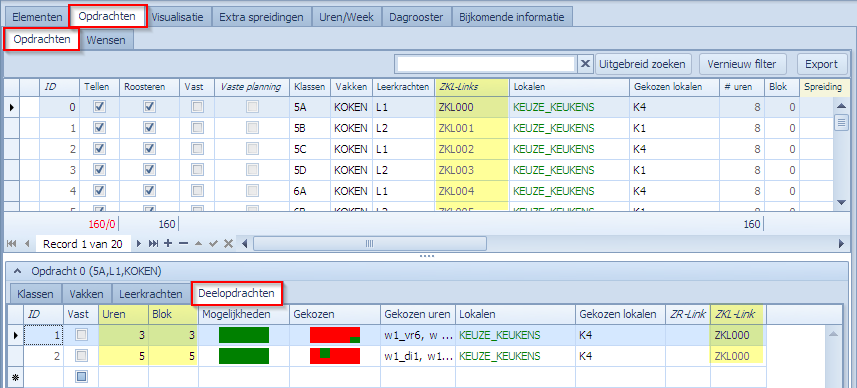This screenshot has height=388, width=857.
Task: Confirm edit with the checkmark icon
Action: click(214, 243)
